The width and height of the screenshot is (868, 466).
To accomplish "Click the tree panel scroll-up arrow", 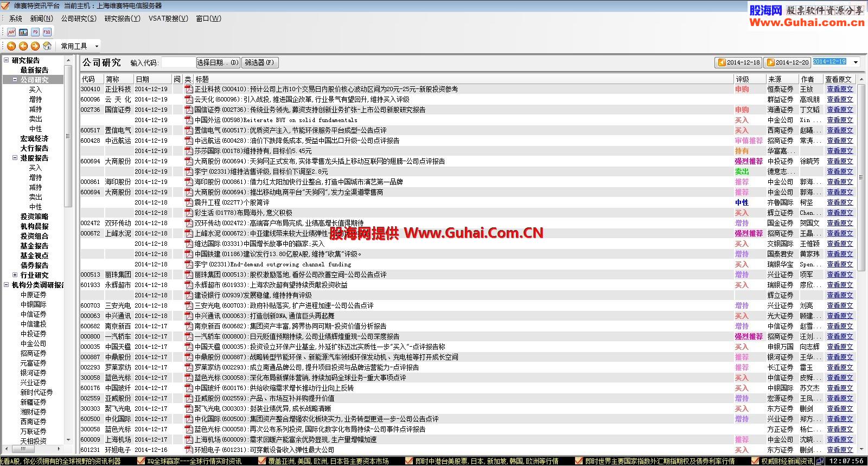I will click(x=68, y=60).
